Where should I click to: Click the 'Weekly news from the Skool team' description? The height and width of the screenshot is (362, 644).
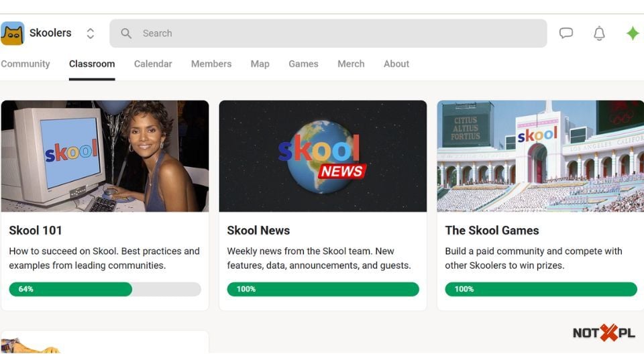coord(319,258)
